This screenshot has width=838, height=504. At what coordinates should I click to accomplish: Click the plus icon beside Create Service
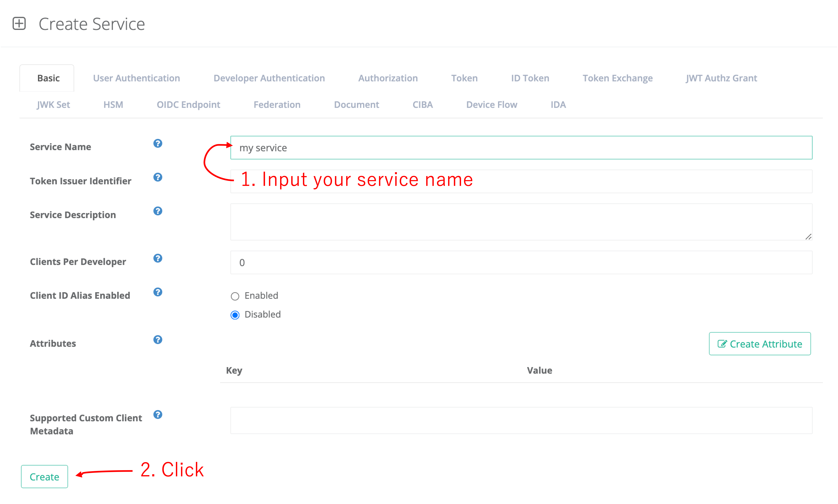[19, 24]
